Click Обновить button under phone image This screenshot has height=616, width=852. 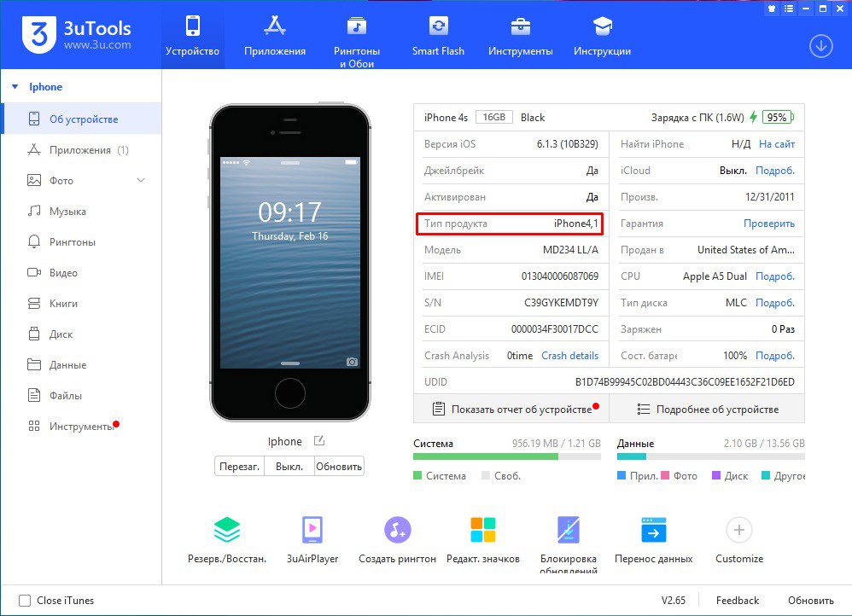pyautogui.click(x=339, y=466)
